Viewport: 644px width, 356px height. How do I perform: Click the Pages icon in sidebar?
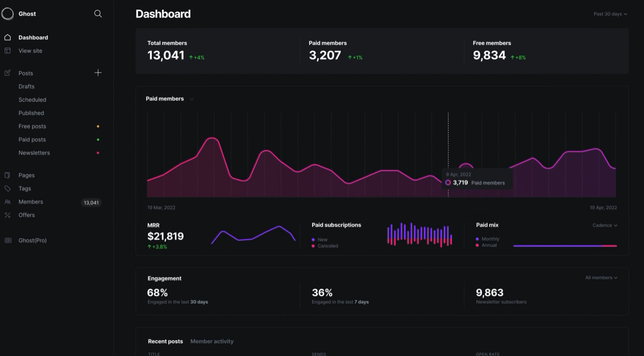click(8, 175)
